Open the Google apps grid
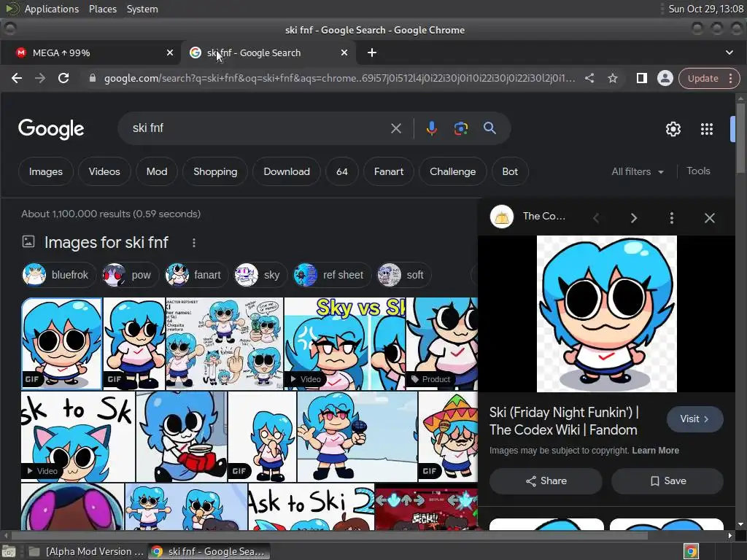Image resolution: width=747 pixels, height=560 pixels. 707,128
